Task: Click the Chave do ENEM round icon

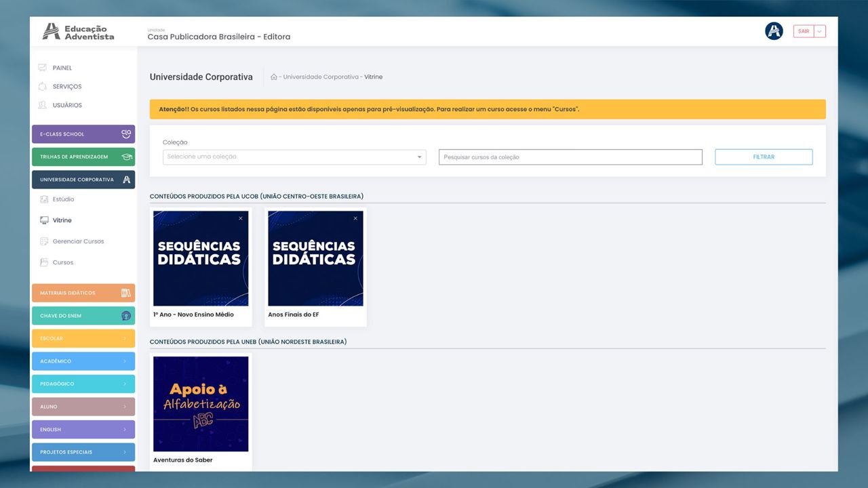Action: (125, 316)
